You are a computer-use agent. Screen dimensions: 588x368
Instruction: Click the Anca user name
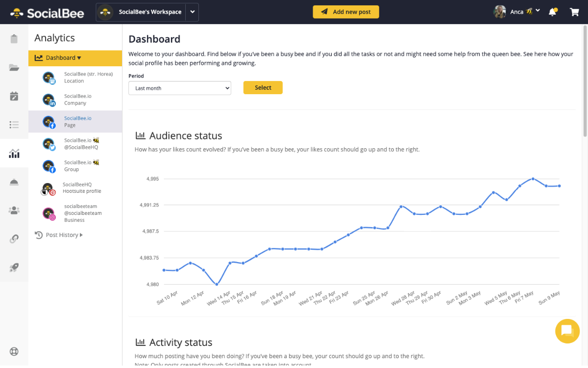click(x=517, y=12)
